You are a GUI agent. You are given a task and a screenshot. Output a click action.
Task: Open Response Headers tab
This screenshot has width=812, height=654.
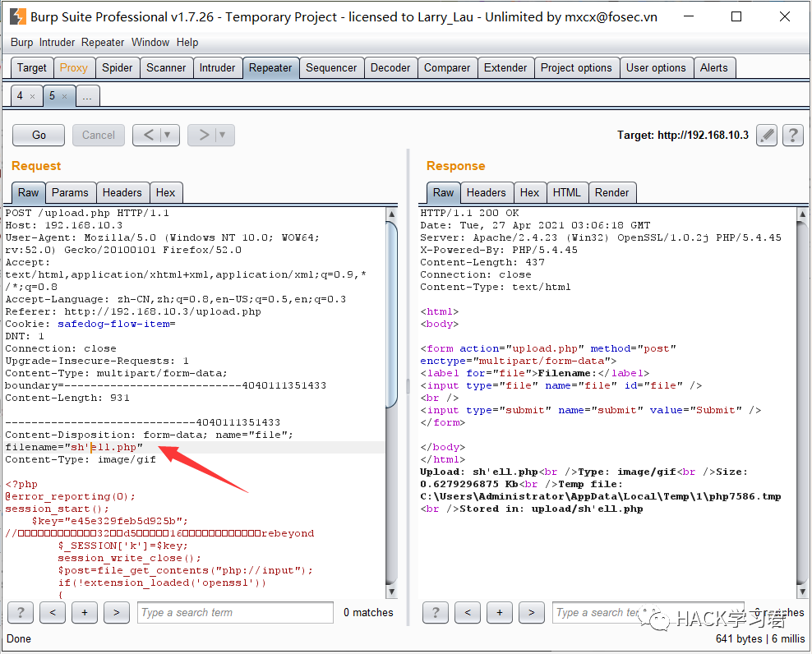point(487,192)
